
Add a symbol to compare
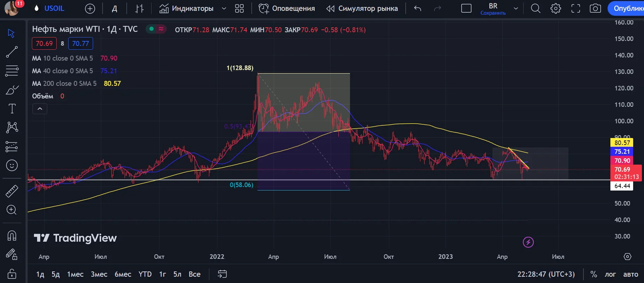point(90,9)
